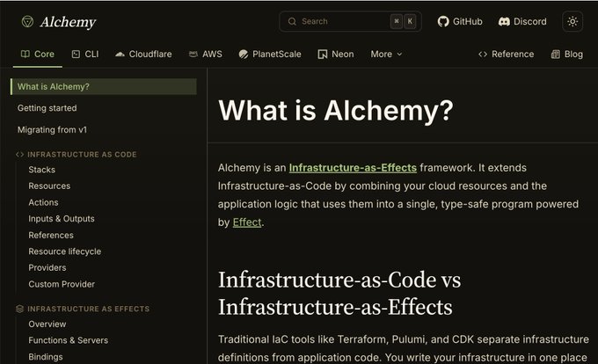This screenshot has width=598, height=364.
Task: Switch to the CLI tab
Action: (x=85, y=55)
